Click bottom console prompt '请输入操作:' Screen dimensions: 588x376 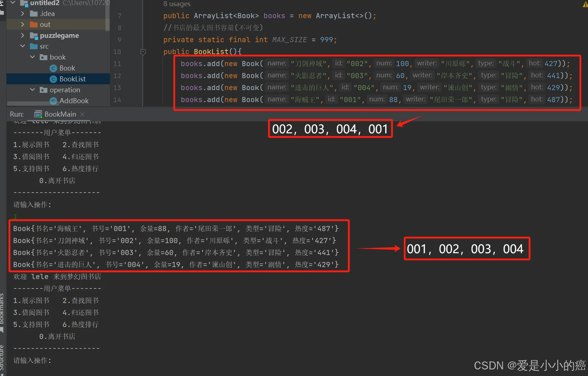click(32, 360)
